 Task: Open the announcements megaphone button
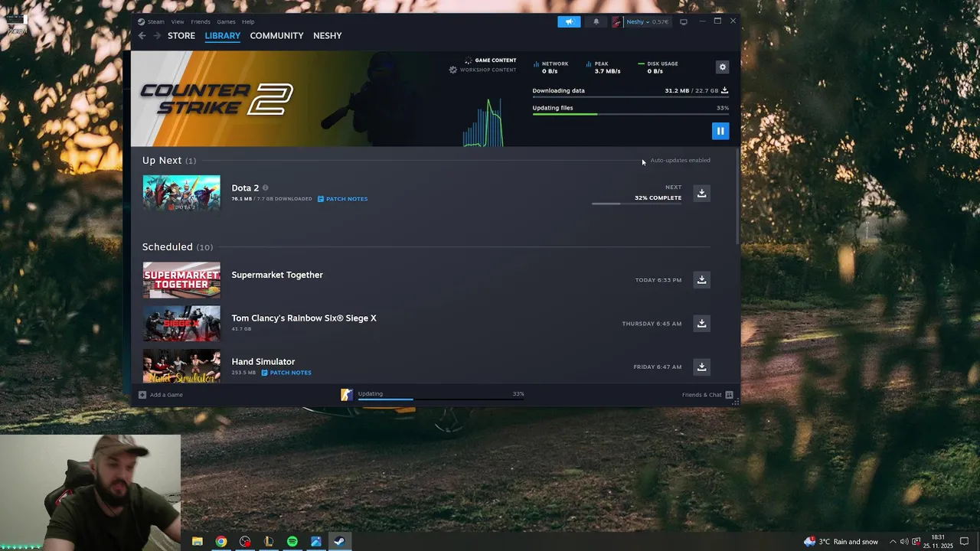(569, 21)
